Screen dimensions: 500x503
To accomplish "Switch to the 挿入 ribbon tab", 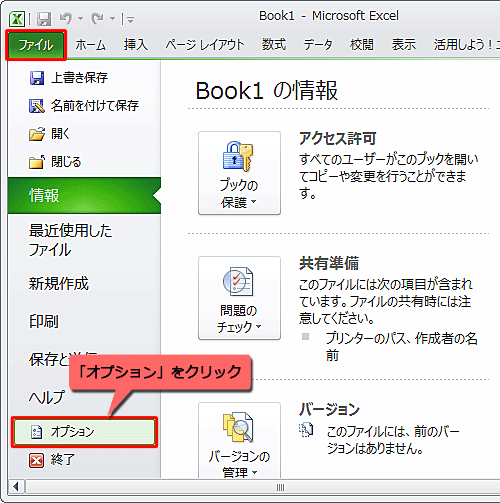I will point(136,45).
